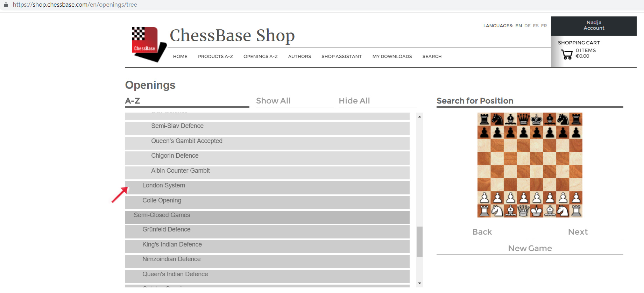Click the black bishop on f8
The image size is (644, 293).
pos(550,119)
